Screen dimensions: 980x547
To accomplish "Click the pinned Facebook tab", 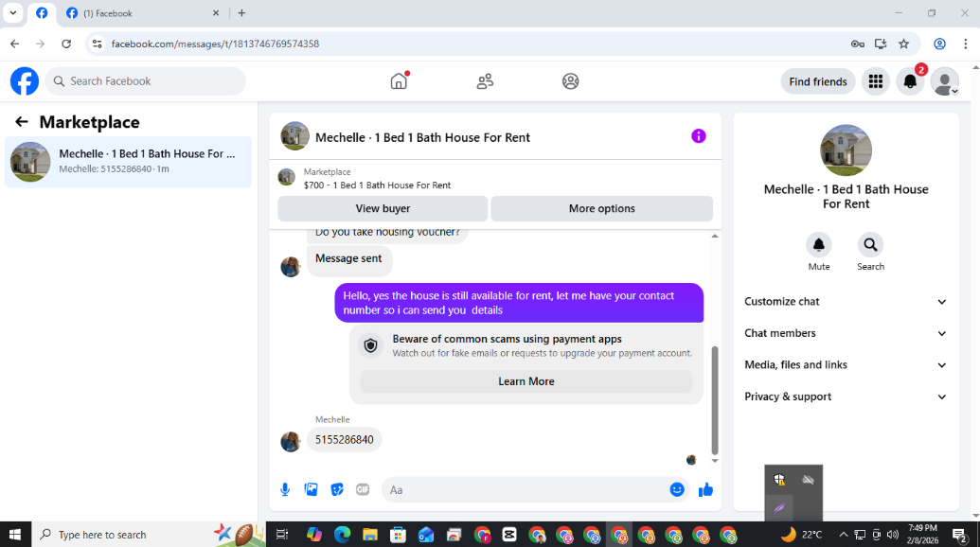I will [x=42, y=13].
